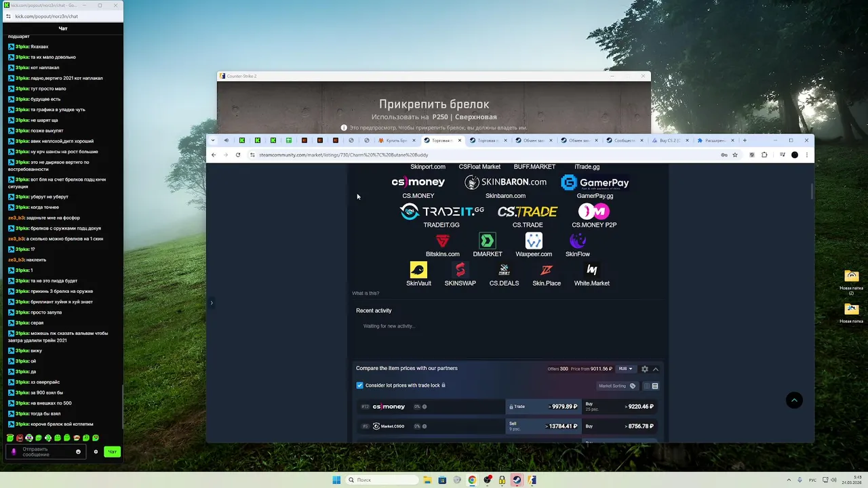
Task: Open the CS.MONEY P2P logo
Action: tap(594, 211)
